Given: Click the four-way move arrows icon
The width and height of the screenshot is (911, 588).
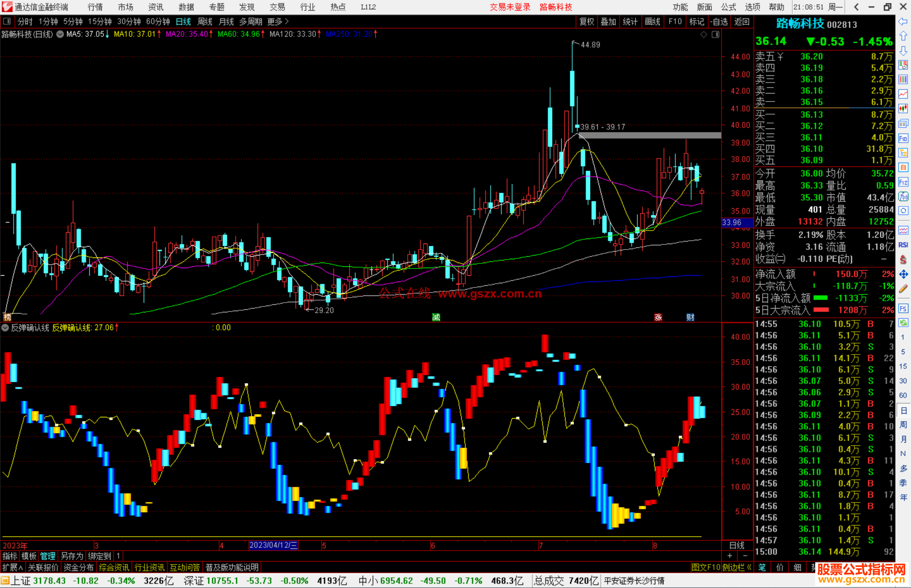Looking at the screenshot, I should [903, 274].
